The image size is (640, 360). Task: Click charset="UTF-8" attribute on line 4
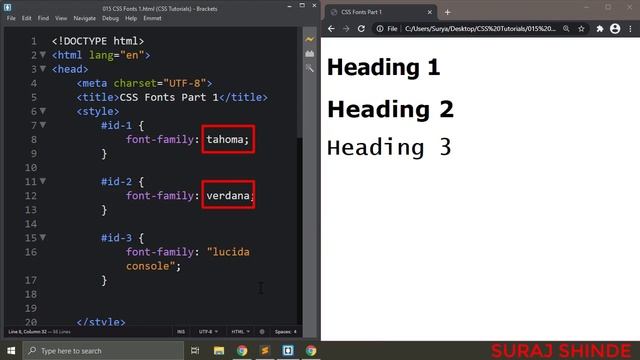coord(160,83)
